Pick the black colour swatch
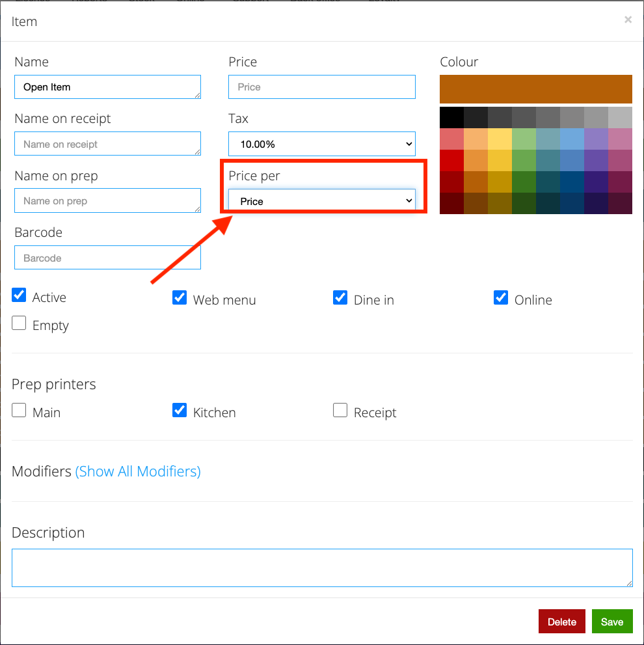This screenshot has height=645, width=644. [451, 118]
